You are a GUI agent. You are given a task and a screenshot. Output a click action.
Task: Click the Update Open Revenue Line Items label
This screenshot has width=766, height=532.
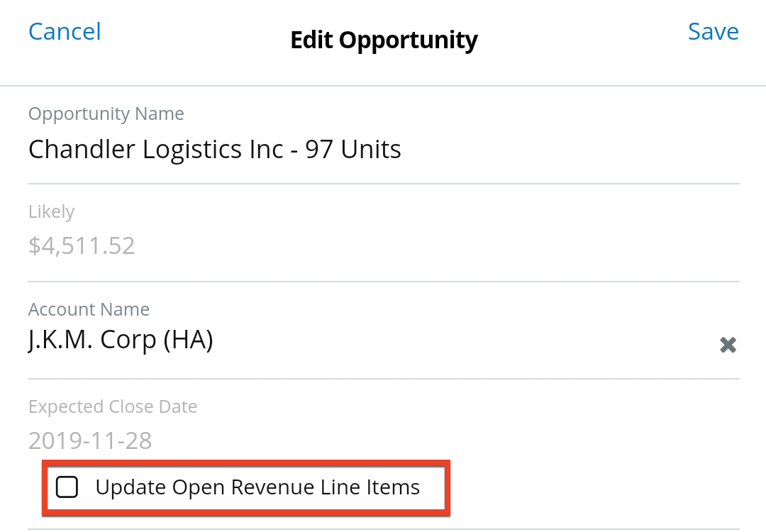pos(257,487)
